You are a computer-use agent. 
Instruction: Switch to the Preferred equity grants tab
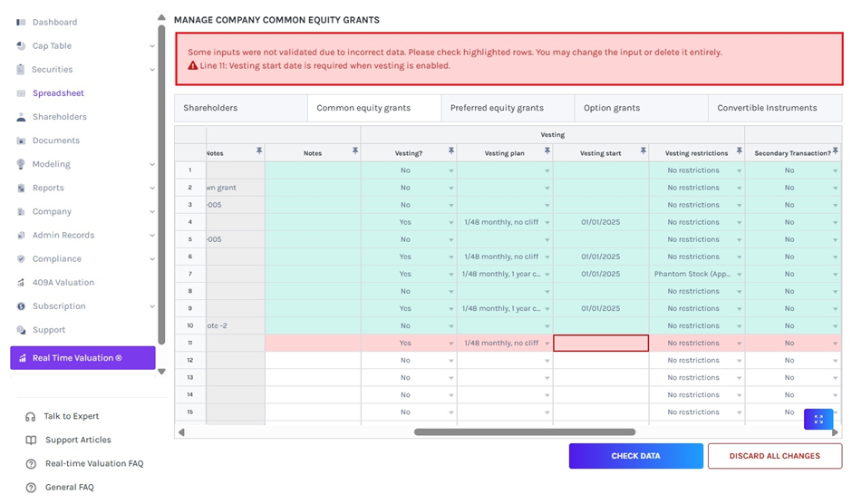coord(497,108)
